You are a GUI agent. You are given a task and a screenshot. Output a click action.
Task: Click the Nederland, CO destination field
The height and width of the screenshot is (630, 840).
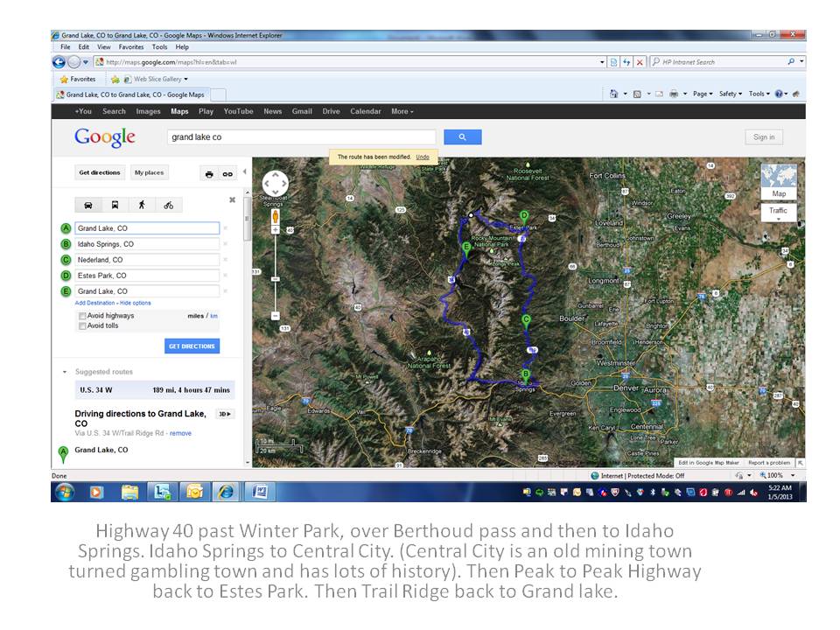(x=147, y=260)
